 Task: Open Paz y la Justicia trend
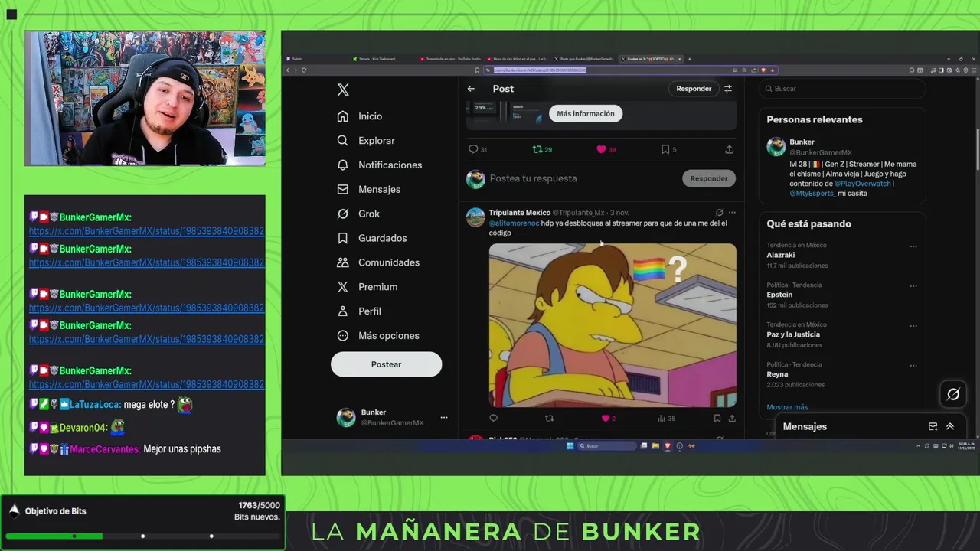(x=793, y=334)
